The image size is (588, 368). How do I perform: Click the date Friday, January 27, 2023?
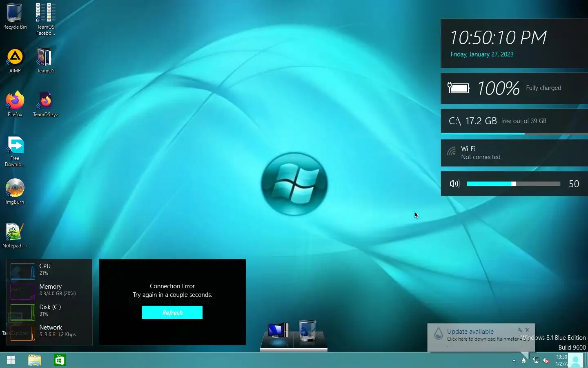pos(482,54)
